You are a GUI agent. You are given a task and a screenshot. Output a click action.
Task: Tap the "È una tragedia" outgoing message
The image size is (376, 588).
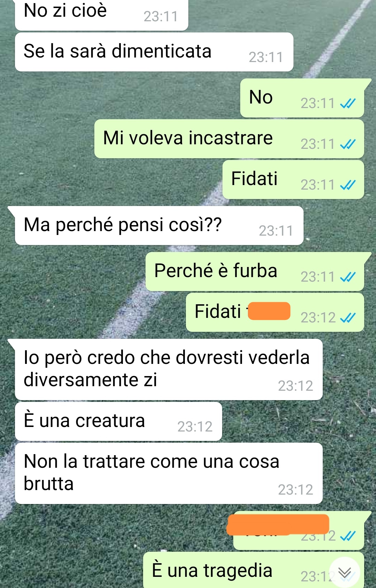pyautogui.click(x=253, y=570)
